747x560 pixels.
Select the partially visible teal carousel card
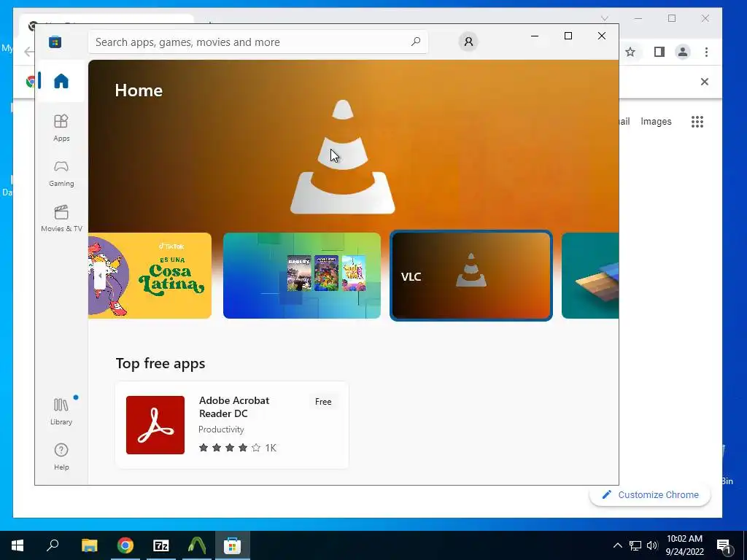tap(590, 276)
